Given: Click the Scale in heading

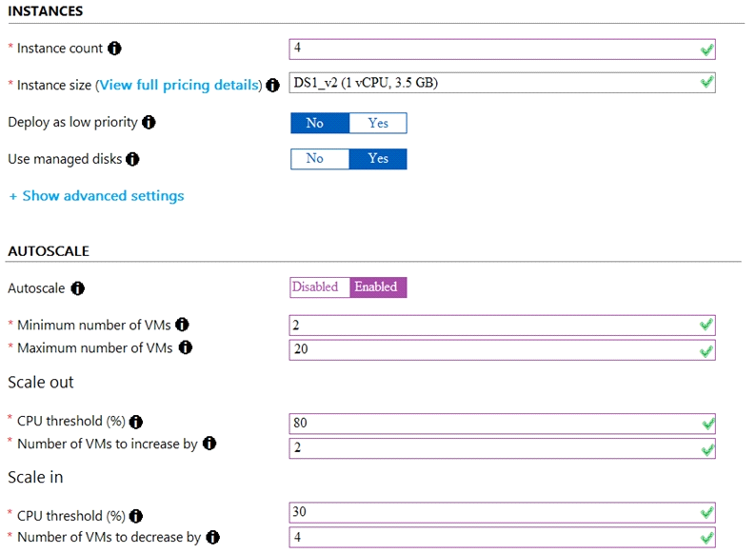Looking at the screenshot, I should click(x=35, y=477).
